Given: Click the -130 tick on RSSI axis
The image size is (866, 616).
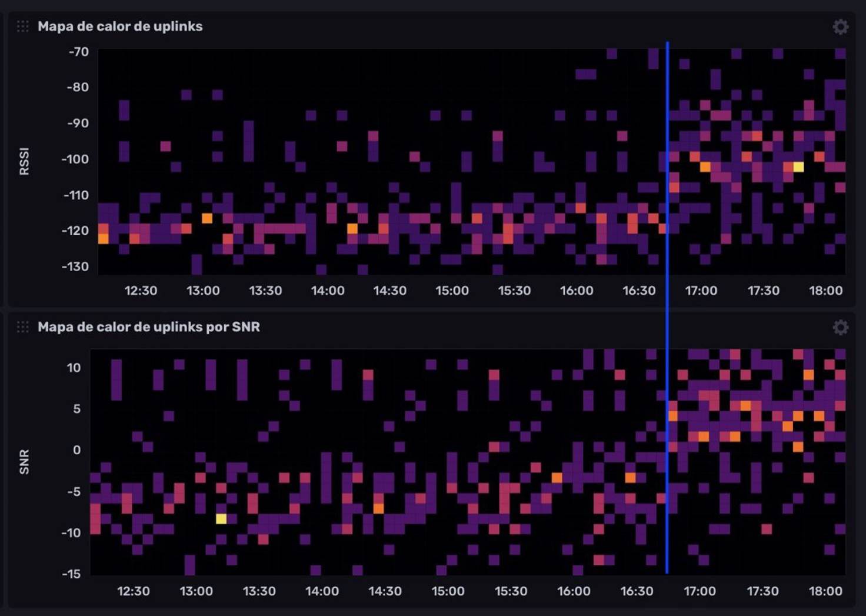Looking at the screenshot, I should [75, 267].
